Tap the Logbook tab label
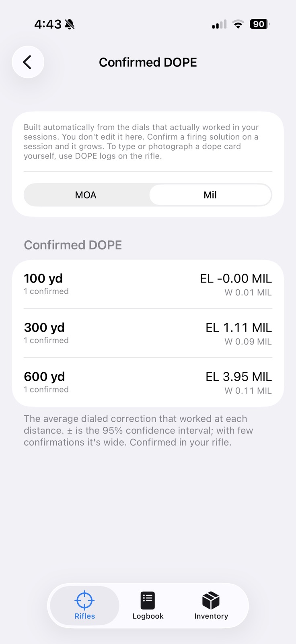 [148, 616]
